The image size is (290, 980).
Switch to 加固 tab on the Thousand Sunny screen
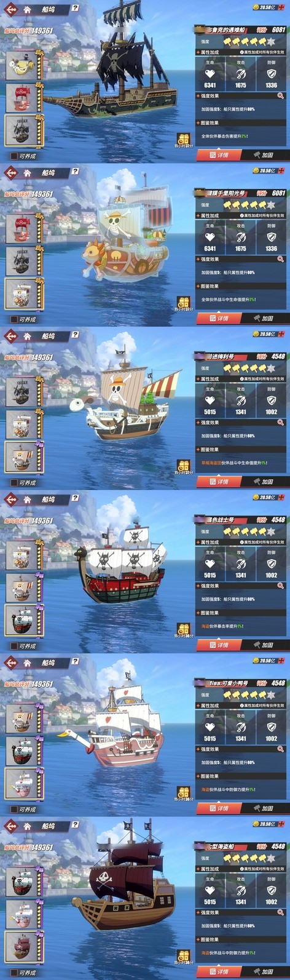coord(264,318)
